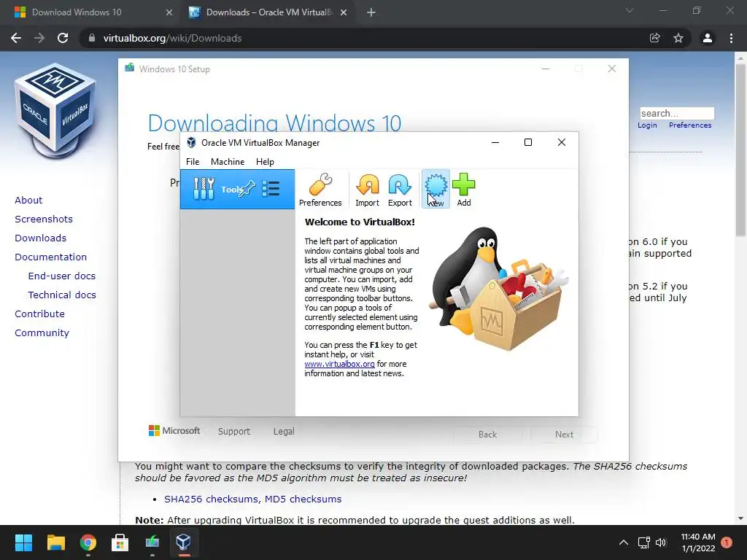Open the Chrome profile icon
The height and width of the screenshot is (560, 747).
point(708,38)
